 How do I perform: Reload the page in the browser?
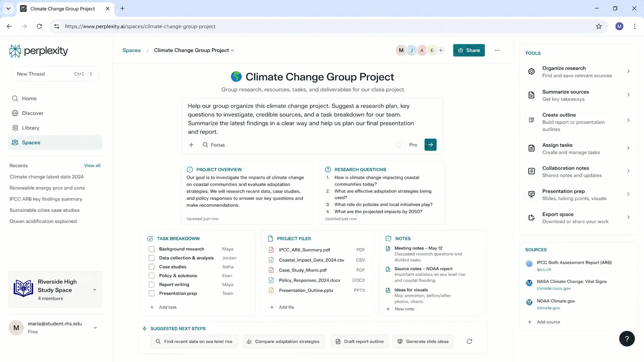coord(39,27)
